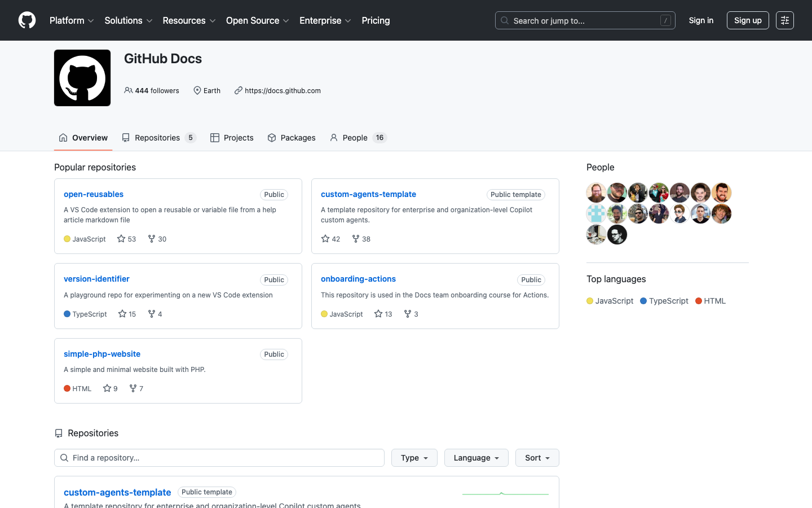Click the Repositories section book icon
The width and height of the screenshot is (812, 508).
coord(59,433)
